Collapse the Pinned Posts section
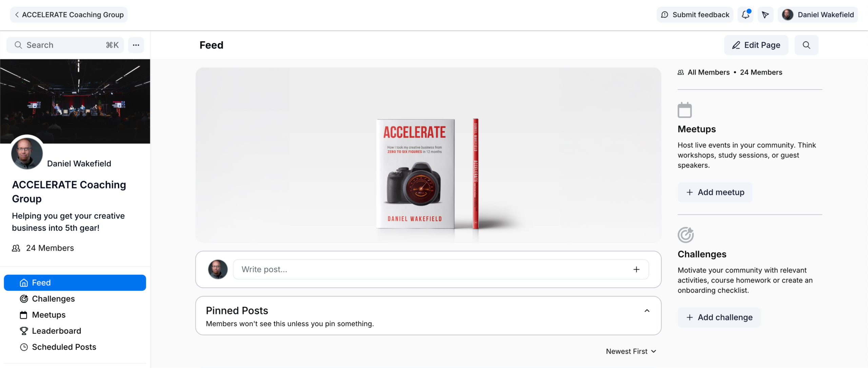 (x=647, y=311)
